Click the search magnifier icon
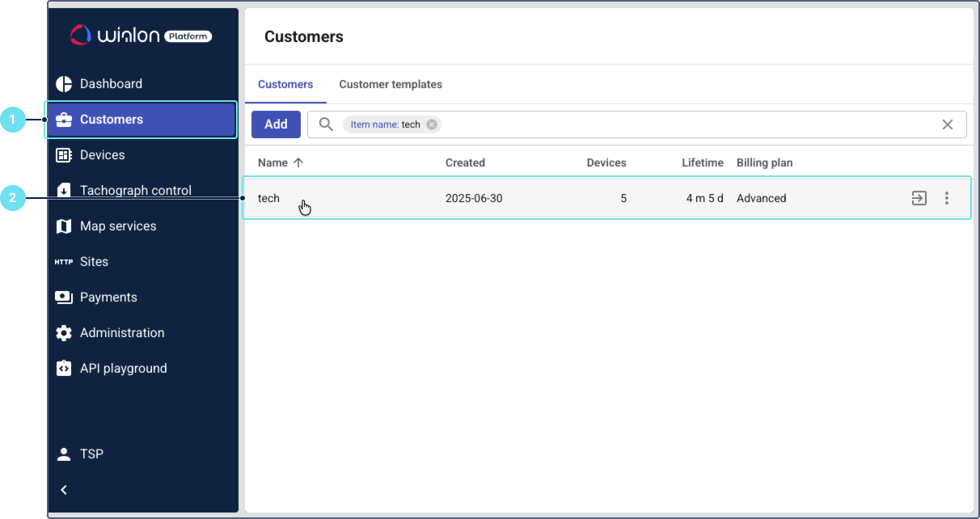980x519 pixels. [x=326, y=124]
